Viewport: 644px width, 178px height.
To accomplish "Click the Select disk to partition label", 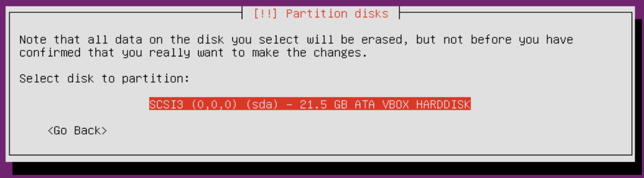I will (105, 79).
